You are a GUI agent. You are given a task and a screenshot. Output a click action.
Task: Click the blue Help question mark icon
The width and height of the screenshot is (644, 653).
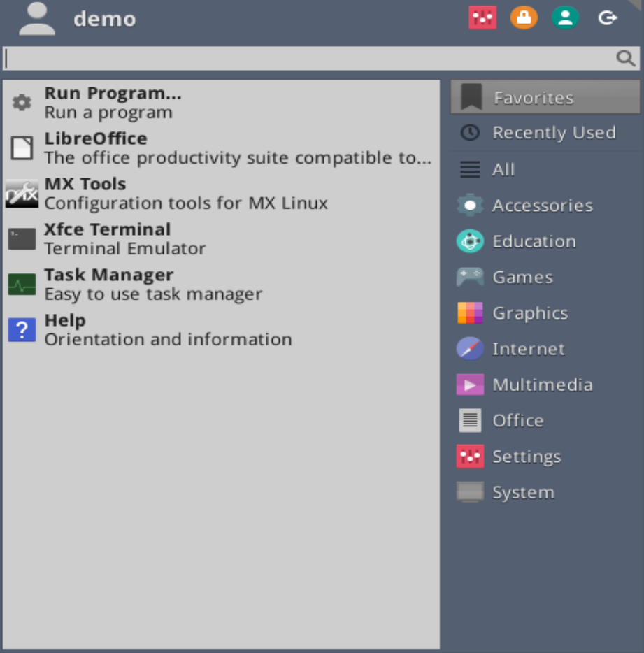[22, 329]
